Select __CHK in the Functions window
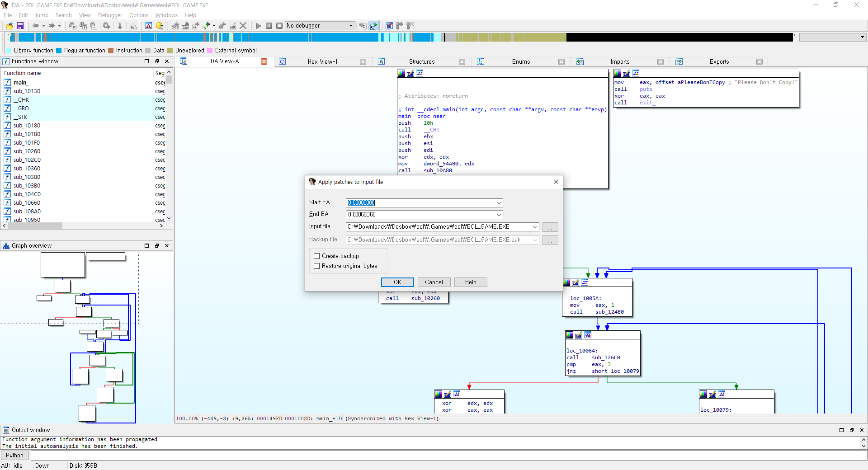868x470 pixels. [21, 100]
